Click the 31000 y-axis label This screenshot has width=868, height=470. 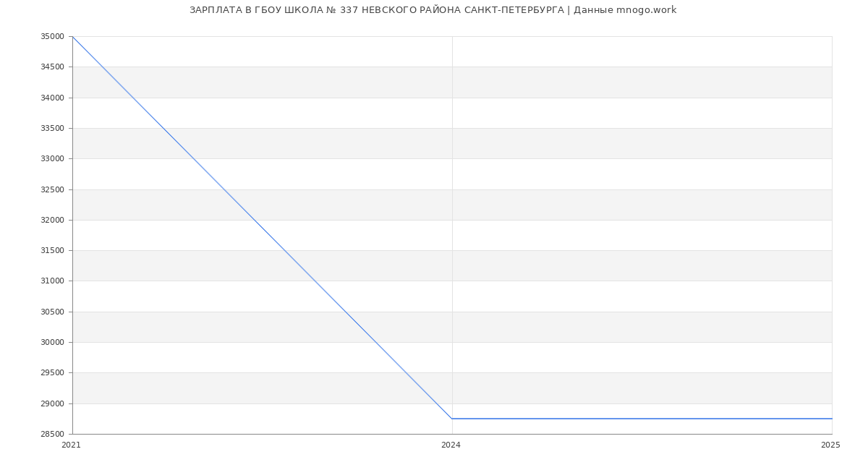click(53, 281)
